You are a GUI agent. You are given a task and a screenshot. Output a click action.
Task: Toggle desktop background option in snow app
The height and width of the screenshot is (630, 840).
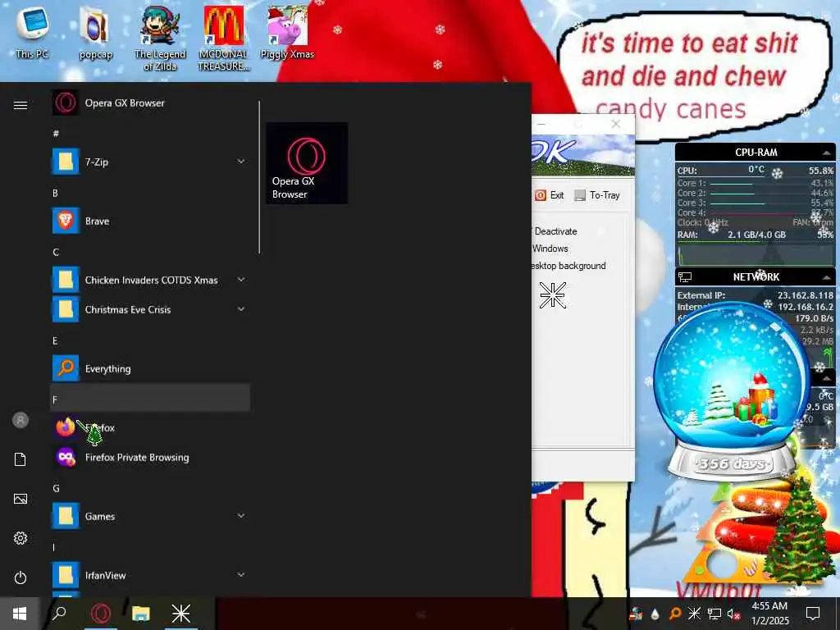568,266
